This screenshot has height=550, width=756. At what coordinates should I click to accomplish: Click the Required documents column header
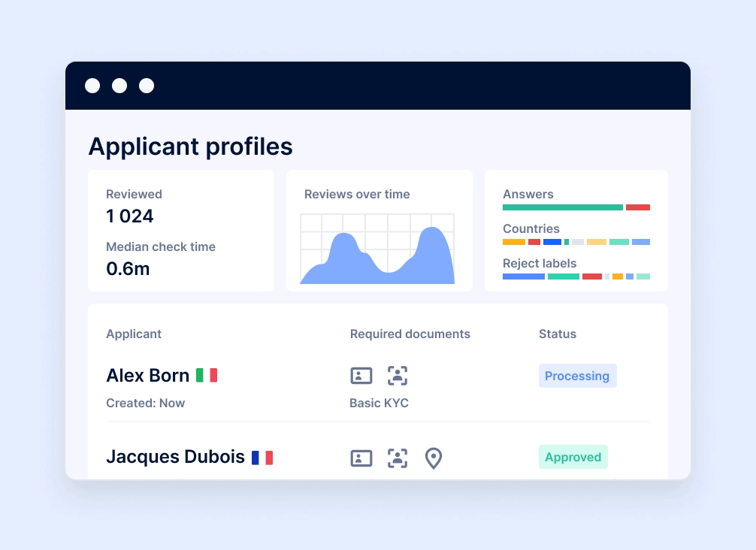[410, 334]
